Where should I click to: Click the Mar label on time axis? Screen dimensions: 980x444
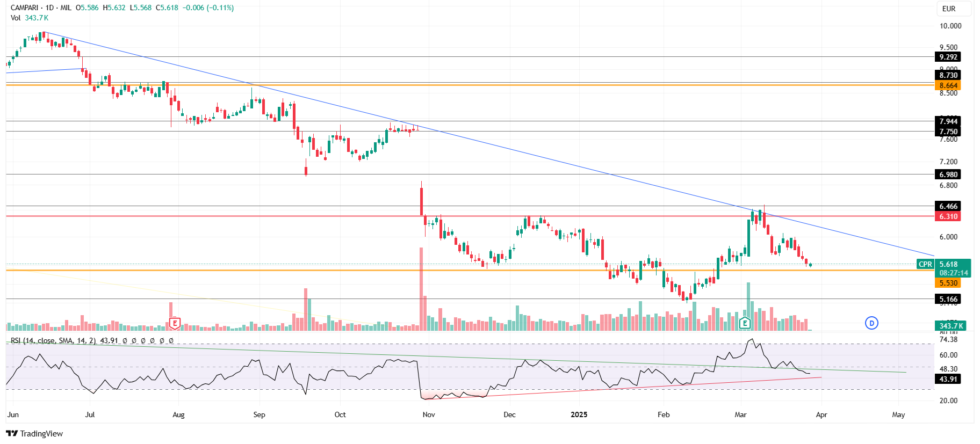pyautogui.click(x=741, y=414)
